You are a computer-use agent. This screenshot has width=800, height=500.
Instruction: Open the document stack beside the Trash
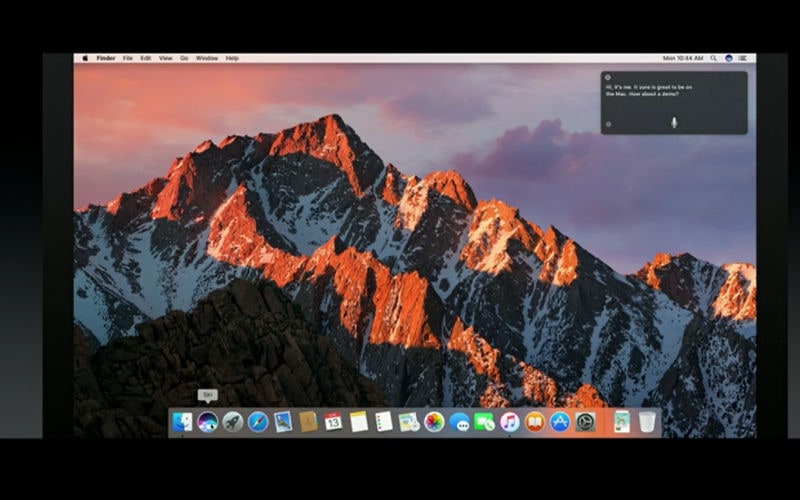coord(621,422)
